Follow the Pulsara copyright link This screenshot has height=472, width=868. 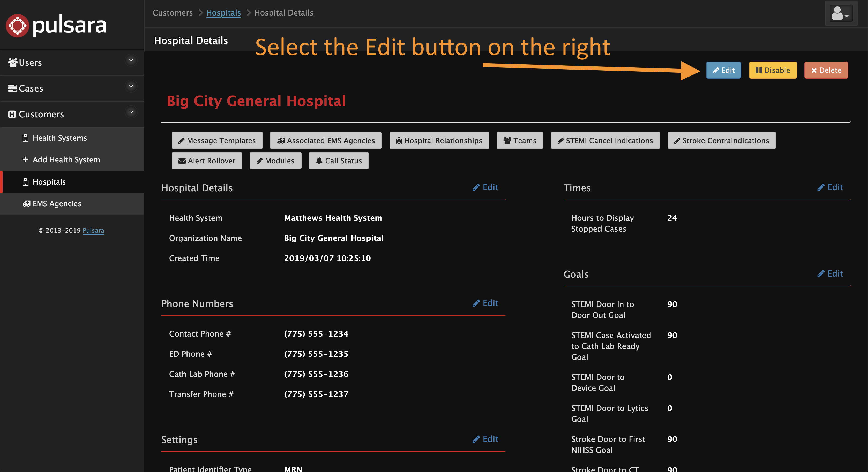click(x=93, y=231)
